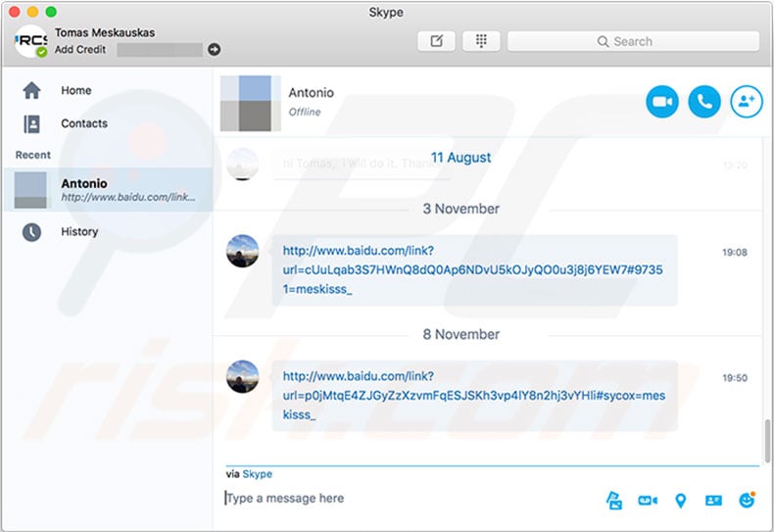Viewport: 774px width, 532px height.
Task: Click the Offline status under Antonio
Action: [305, 112]
